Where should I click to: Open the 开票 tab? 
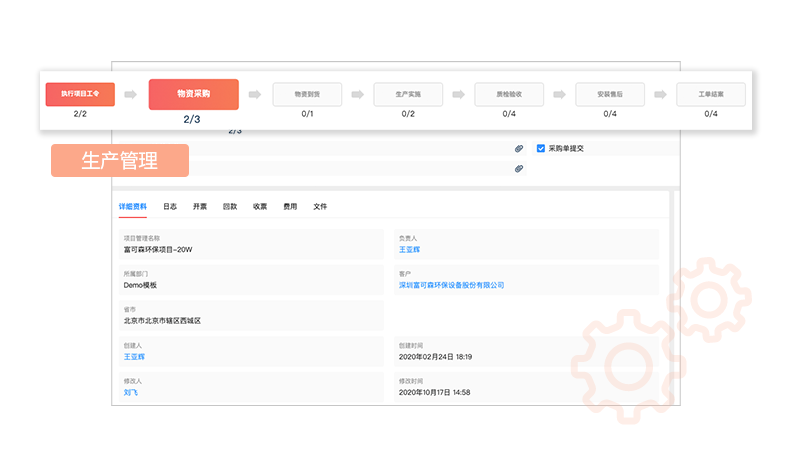point(200,207)
